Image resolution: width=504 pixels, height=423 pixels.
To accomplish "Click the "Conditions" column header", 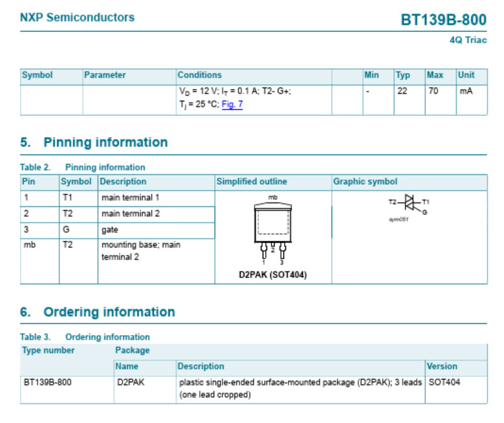I will [200, 75].
